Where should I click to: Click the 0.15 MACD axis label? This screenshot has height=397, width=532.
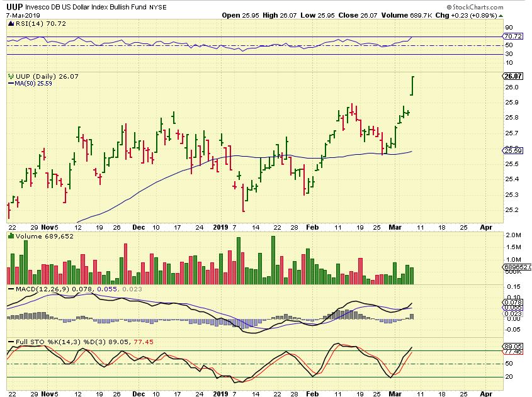(x=513, y=287)
